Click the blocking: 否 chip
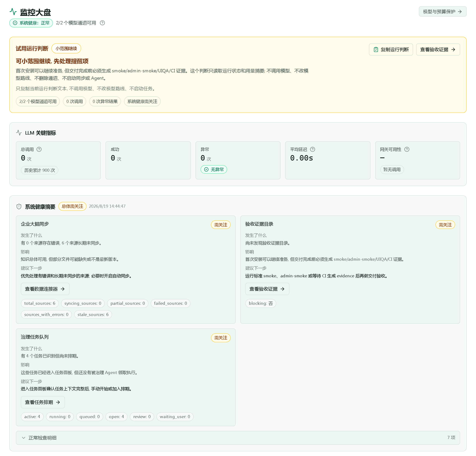 pos(261,303)
